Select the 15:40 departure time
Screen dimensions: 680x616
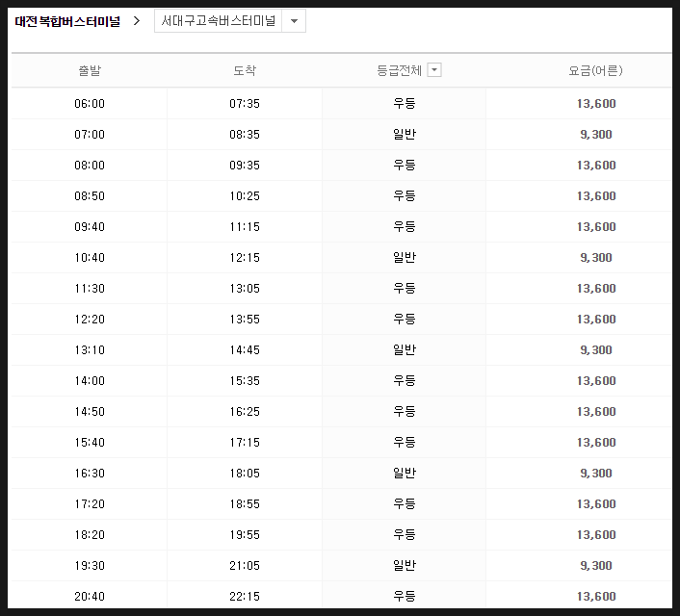point(90,442)
